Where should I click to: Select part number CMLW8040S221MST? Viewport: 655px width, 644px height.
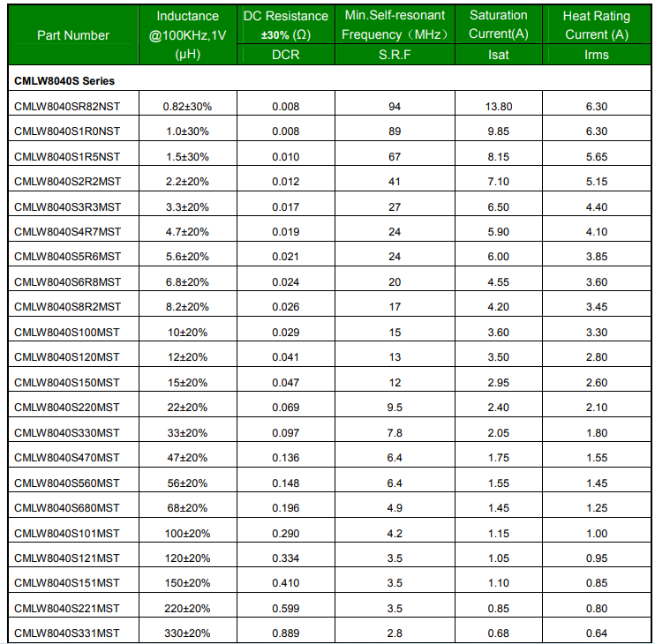click(67, 609)
